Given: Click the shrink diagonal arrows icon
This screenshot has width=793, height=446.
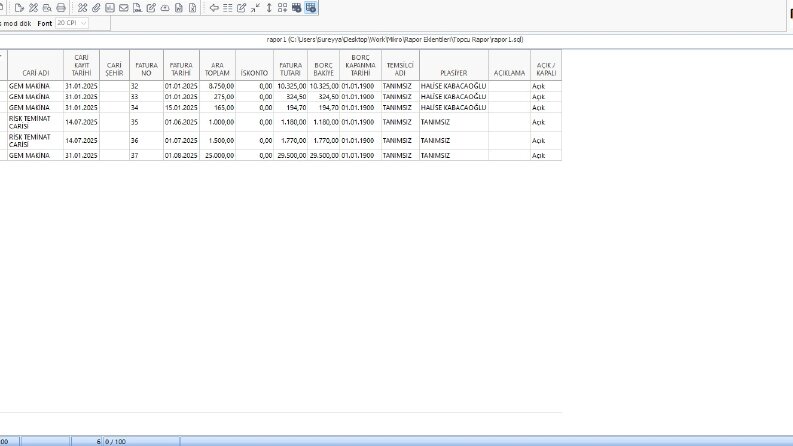Looking at the screenshot, I should 255,8.
